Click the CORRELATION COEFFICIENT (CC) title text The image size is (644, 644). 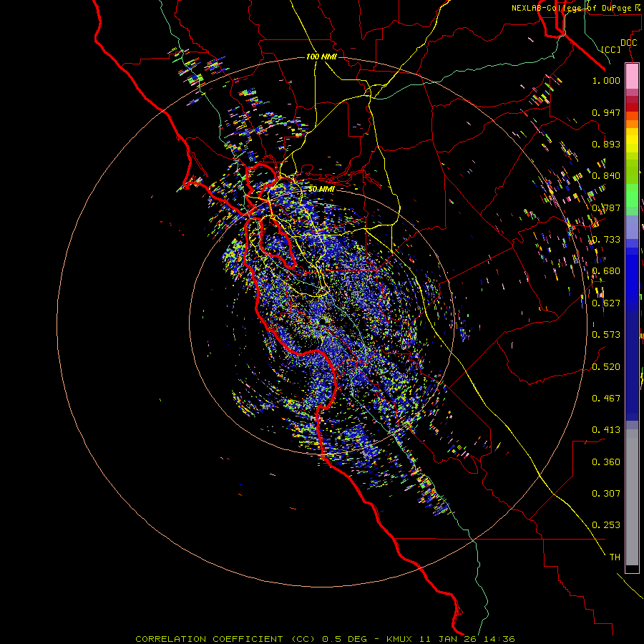pyautogui.click(x=225, y=639)
